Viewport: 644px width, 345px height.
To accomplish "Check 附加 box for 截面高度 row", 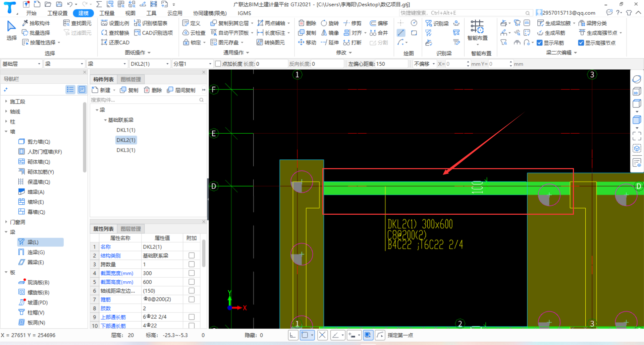I will tap(192, 282).
